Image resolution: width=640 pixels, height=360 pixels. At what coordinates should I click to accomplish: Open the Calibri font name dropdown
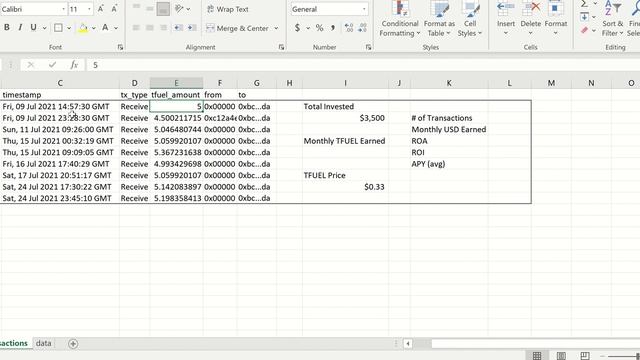[63, 9]
